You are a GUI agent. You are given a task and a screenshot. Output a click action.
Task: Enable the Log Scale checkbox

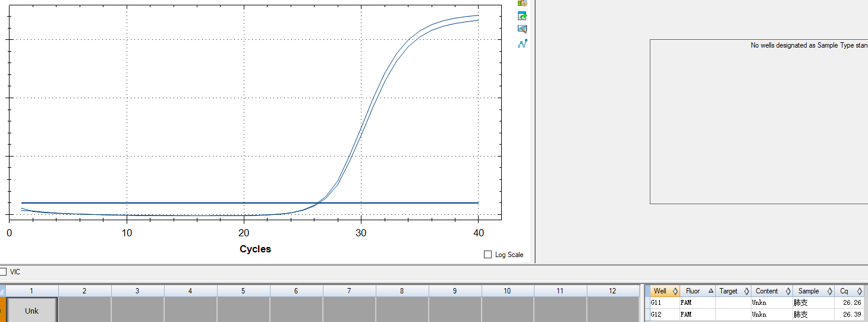point(488,255)
